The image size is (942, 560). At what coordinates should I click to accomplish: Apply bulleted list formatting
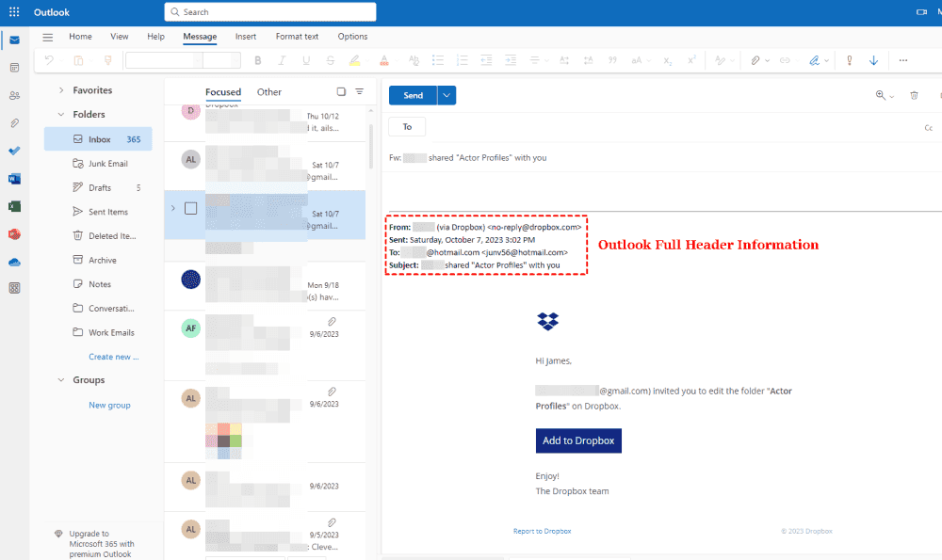pos(438,60)
